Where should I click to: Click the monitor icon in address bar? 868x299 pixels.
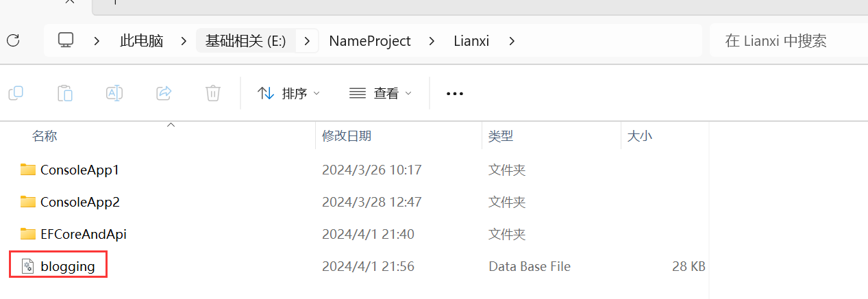66,40
